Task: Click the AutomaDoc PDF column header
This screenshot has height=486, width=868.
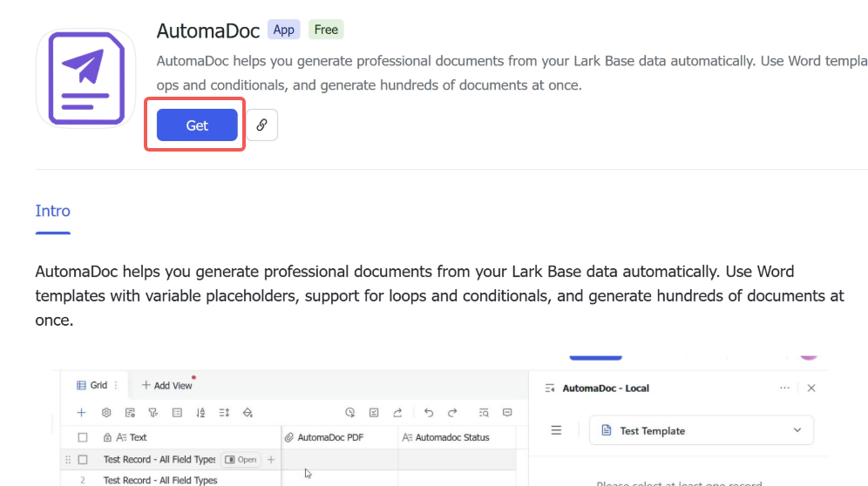Action: pyautogui.click(x=340, y=437)
